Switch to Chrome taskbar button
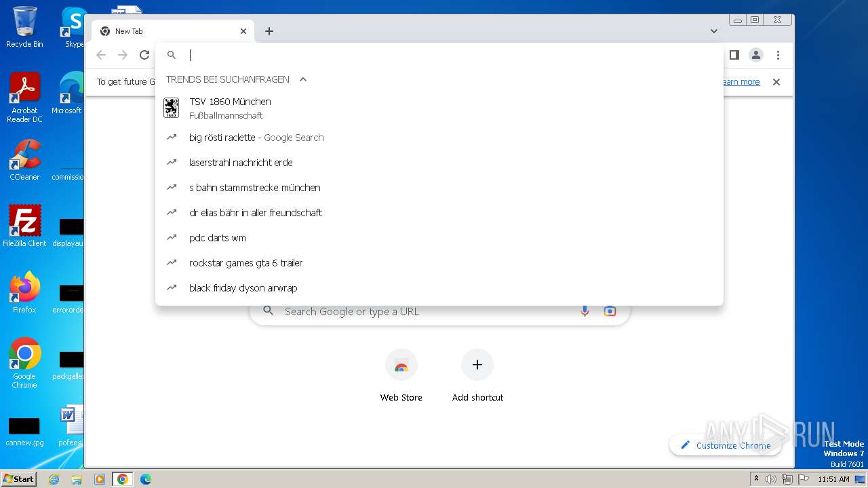Viewport: 868px width, 488px height. 122,479
